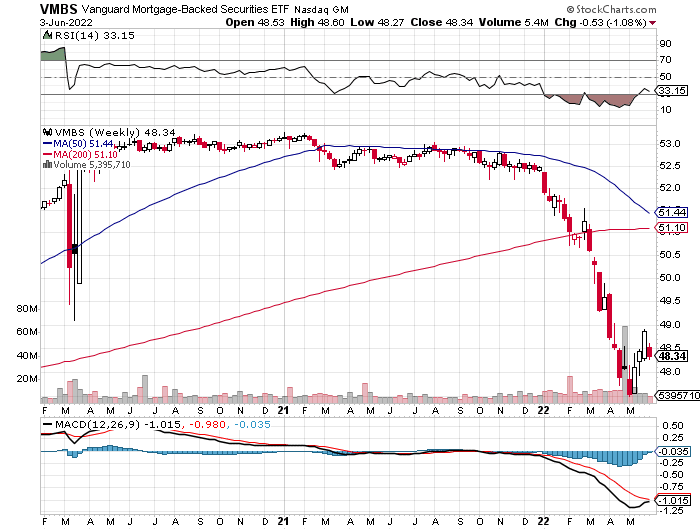Click the '22' year marker under price chart
The image size is (700, 530).
(x=543, y=410)
